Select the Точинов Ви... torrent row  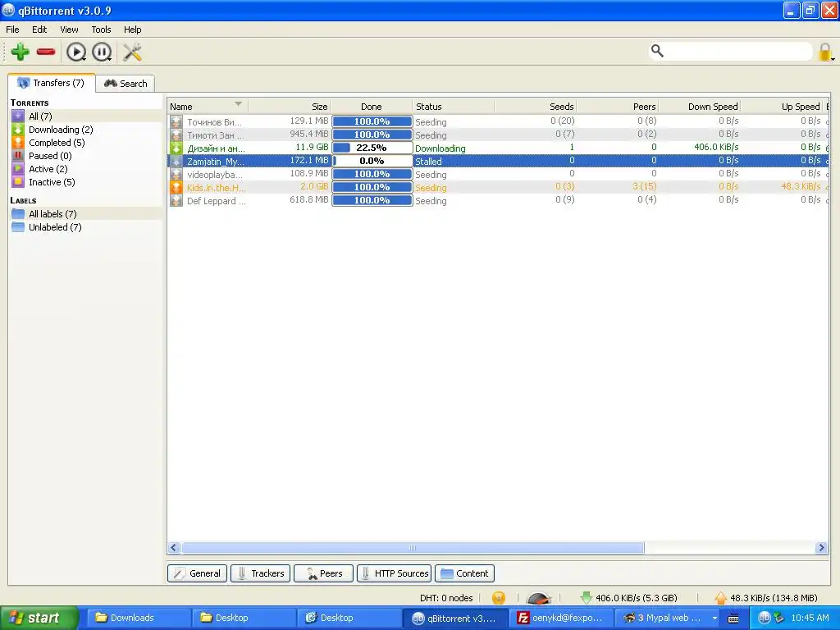pyautogui.click(x=498, y=121)
